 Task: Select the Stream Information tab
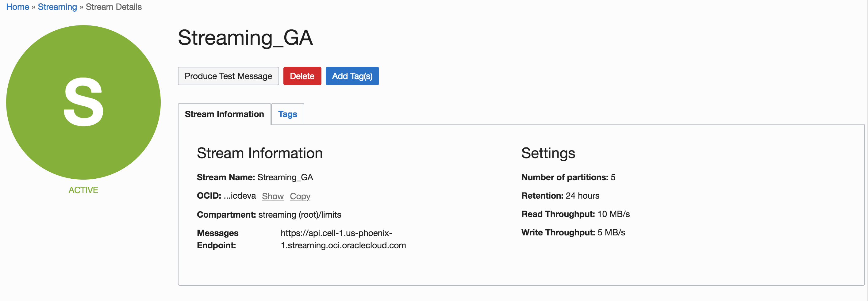(224, 114)
